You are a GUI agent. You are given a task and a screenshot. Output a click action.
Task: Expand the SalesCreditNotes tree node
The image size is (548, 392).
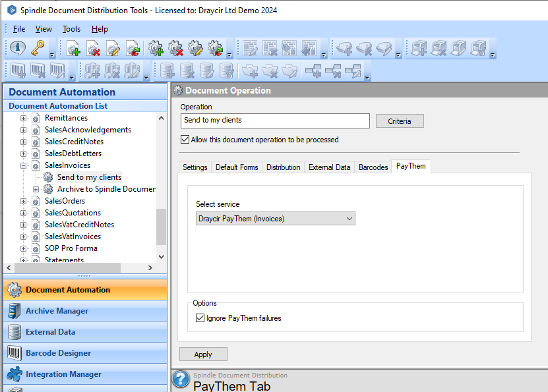tap(23, 142)
